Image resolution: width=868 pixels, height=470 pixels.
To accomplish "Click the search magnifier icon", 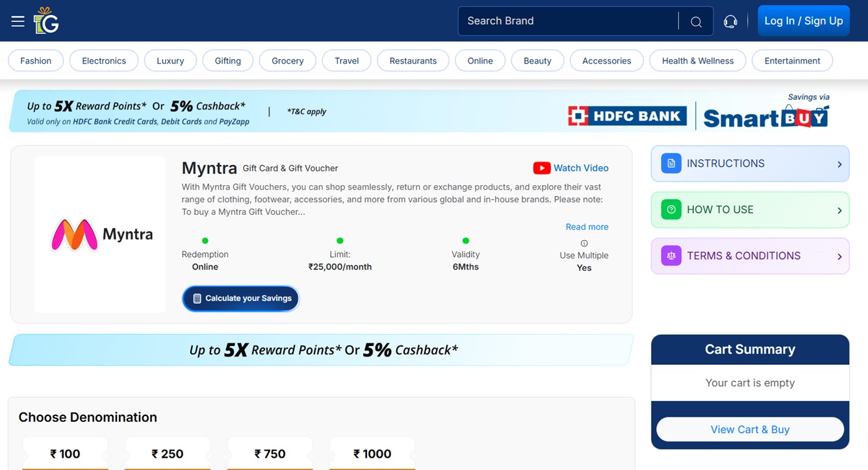I will click(696, 21).
